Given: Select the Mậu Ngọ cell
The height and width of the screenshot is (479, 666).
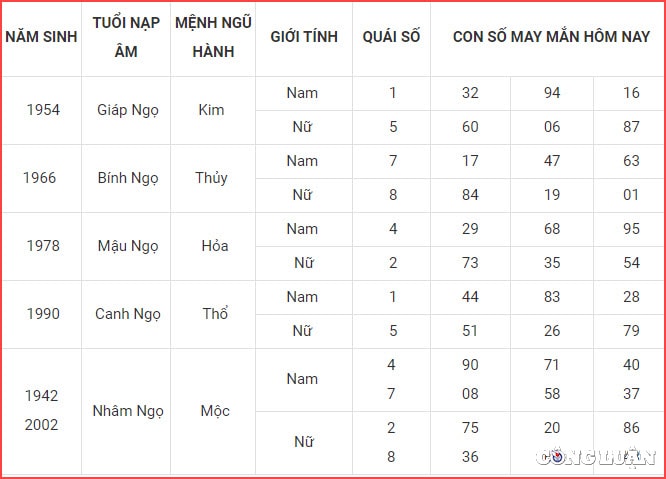Looking at the screenshot, I should point(128,246).
